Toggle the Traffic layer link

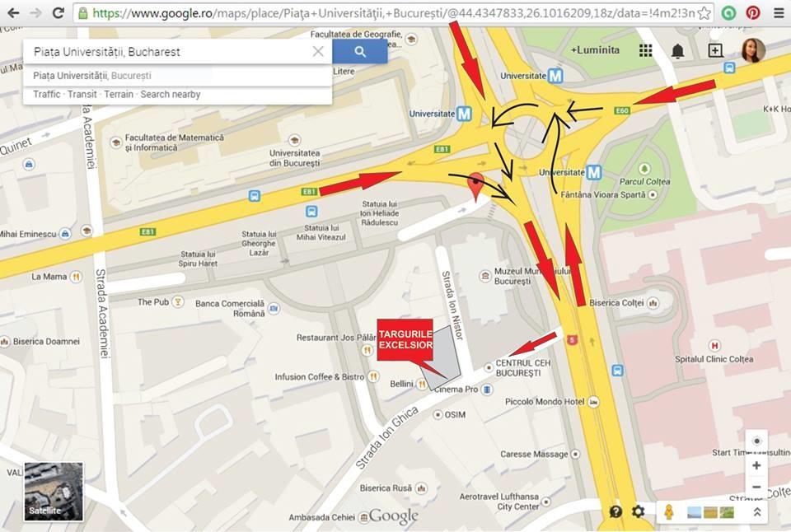pyautogui.click(x=47, y=95)
